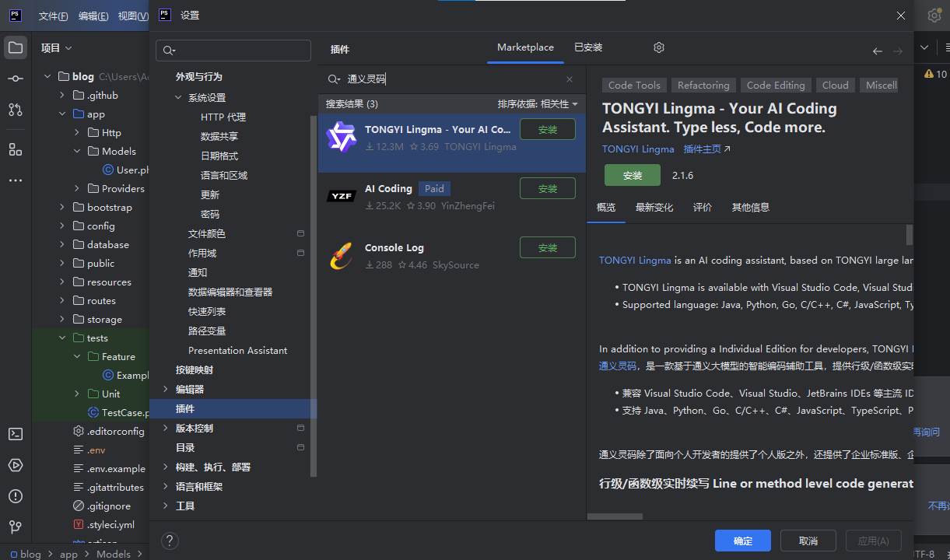Collapse the tests folder in project tree
Image resolution: width=950 pixels, height=560 pixels.
tap(62, 338)
